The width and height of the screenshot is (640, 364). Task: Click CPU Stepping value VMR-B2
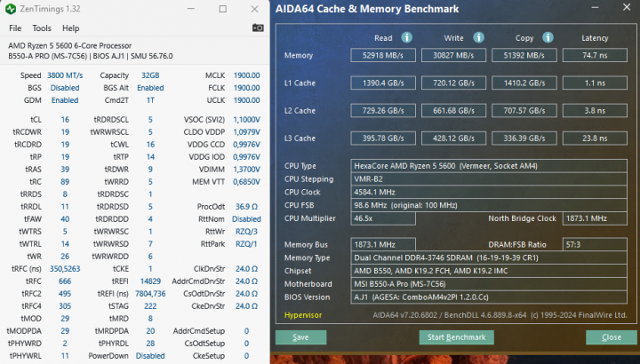tap(489, 179)
